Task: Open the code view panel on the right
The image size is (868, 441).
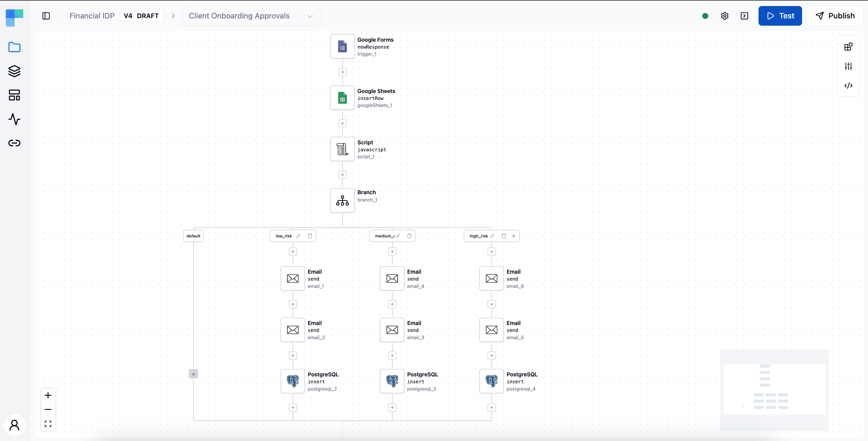Action: coord(848,85)
